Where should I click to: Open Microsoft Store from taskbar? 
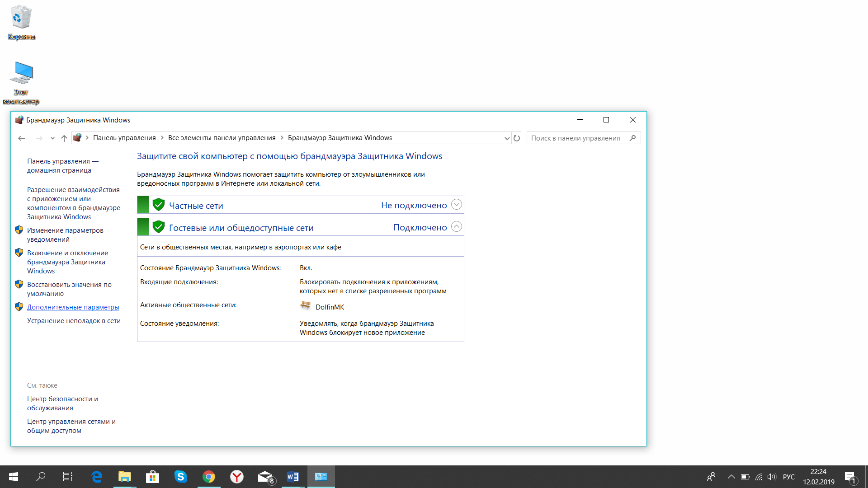[x=153, y=477]
